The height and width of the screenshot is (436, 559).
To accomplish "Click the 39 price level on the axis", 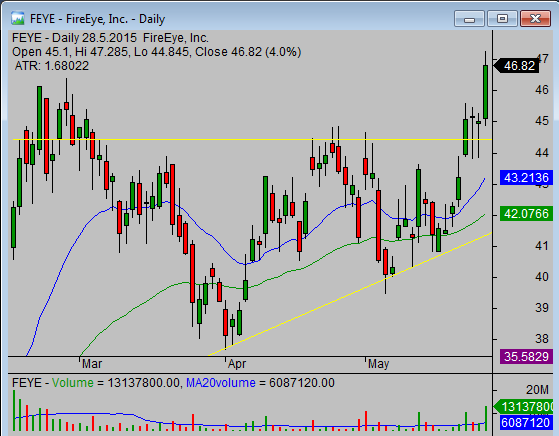I will [x=542, y=308].
